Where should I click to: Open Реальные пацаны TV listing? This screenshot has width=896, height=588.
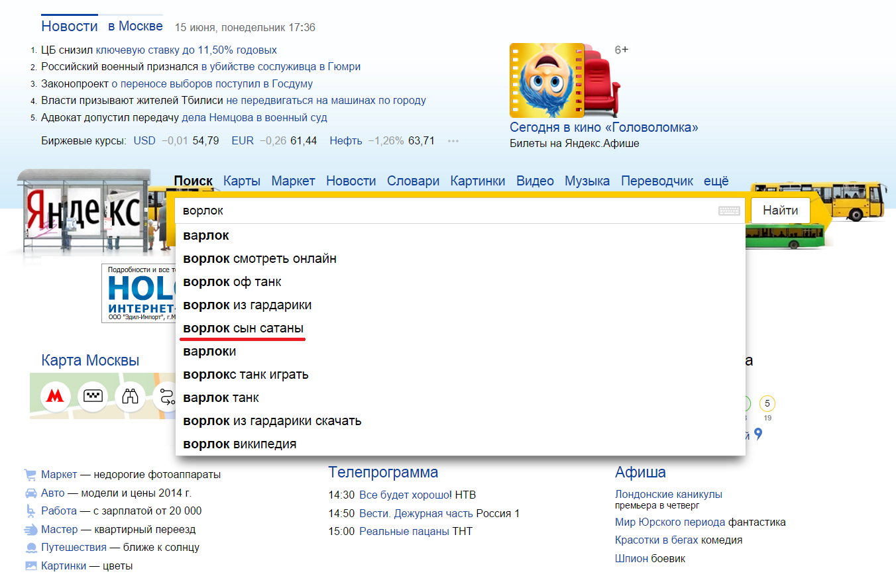click(x=404, y=531)
